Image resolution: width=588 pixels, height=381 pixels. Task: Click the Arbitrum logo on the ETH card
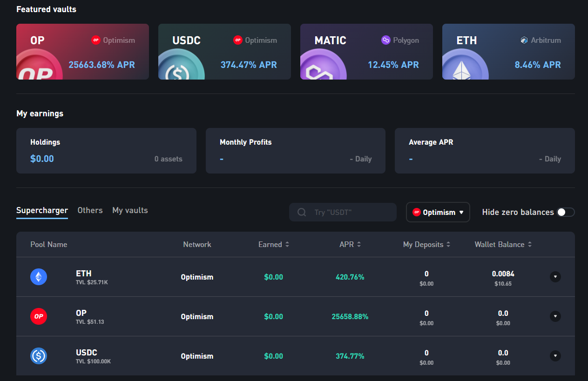[524, 40]
